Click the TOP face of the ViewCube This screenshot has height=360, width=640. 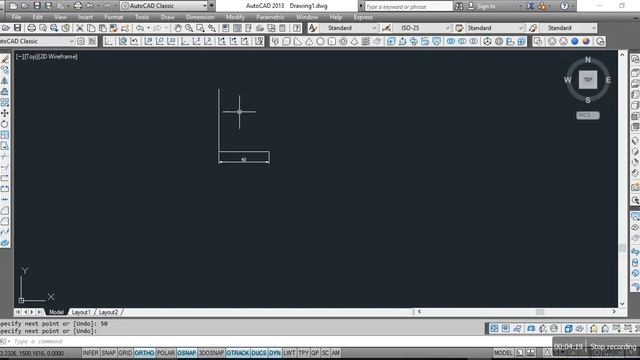click(588, 80)
